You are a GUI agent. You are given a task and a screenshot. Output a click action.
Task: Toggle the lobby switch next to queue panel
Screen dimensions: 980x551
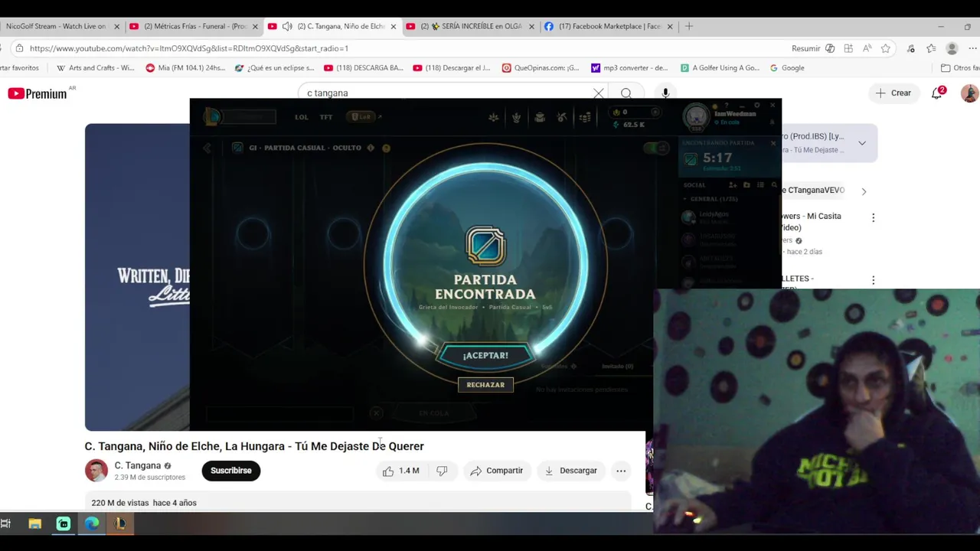click(x=656, y=148)
